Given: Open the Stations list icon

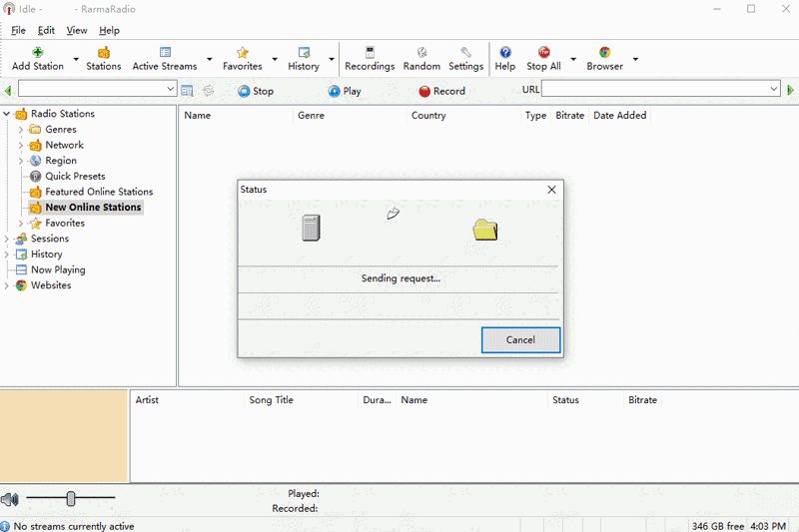Looking at the screenshot, I should pos(103,53).
